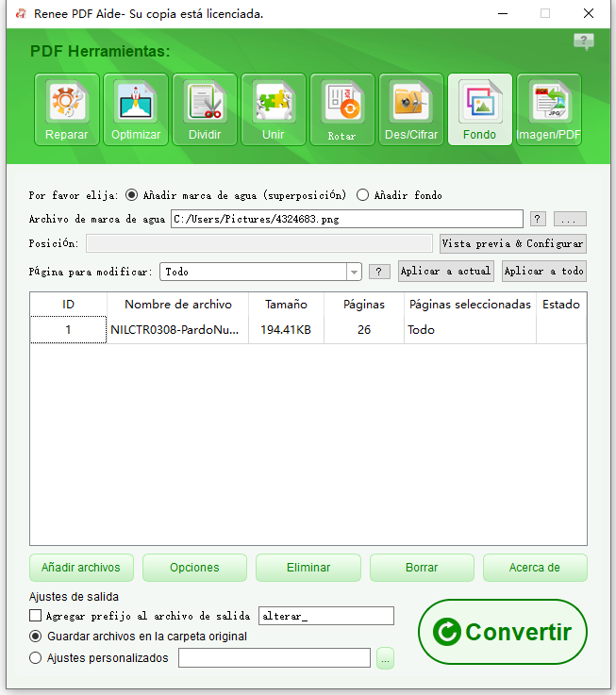Viewport: 616px width, 695px height.
Task: Choose the Unir puzzle tool
Action: click(274, 109)
